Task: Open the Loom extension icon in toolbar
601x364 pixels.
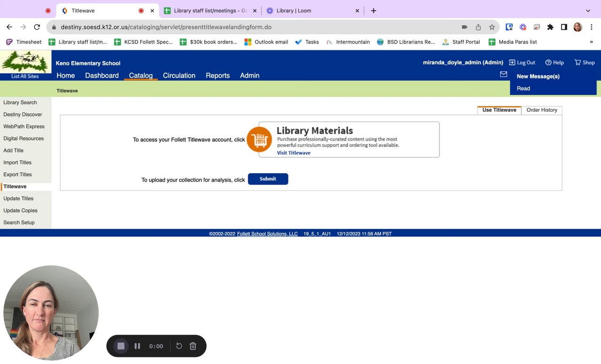Action: click(x=523, y=27)
